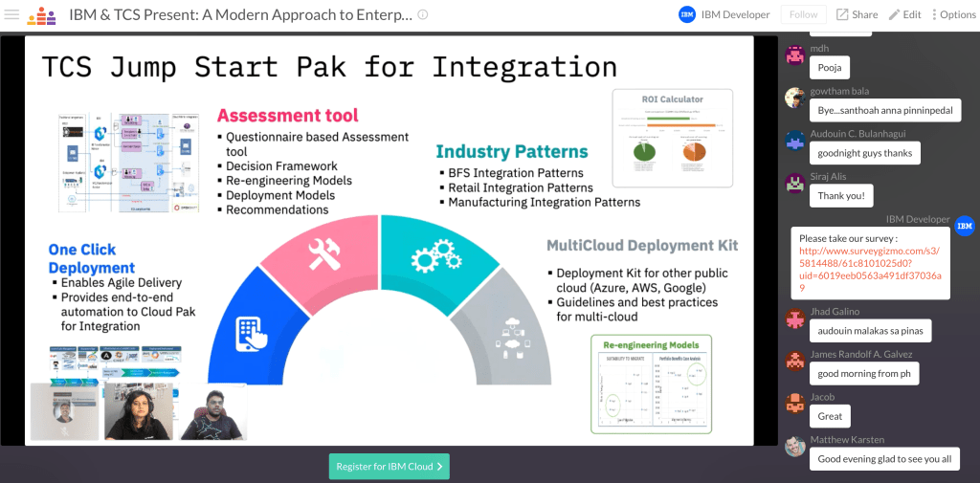Click the info icon beside event title

423,14
